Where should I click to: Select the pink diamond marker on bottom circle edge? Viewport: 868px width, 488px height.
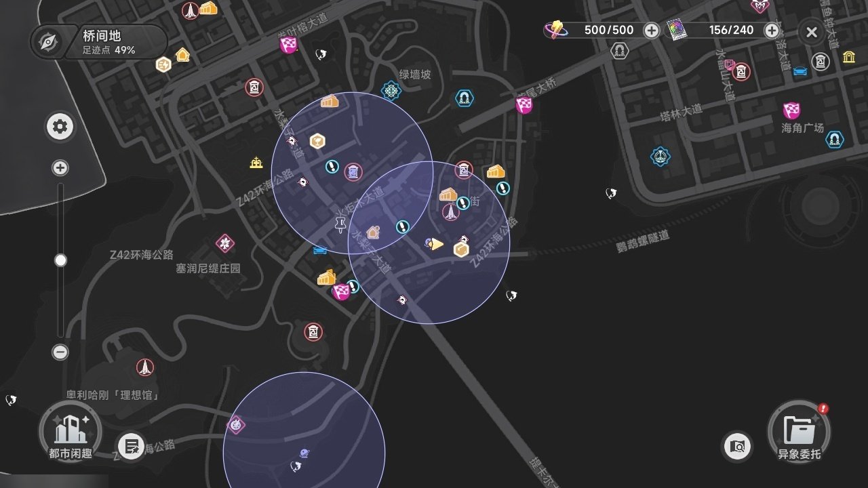tap(235, 424)
